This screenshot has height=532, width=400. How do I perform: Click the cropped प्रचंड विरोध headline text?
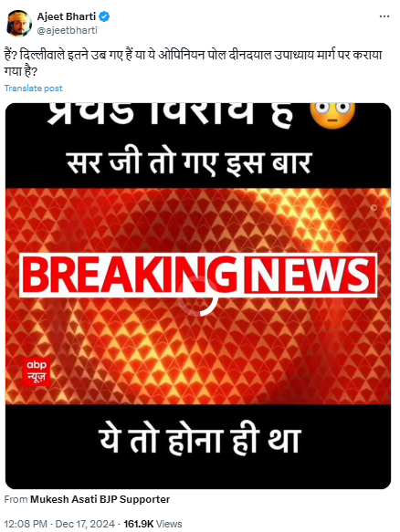pyautogui.click(x=170, y=114)
